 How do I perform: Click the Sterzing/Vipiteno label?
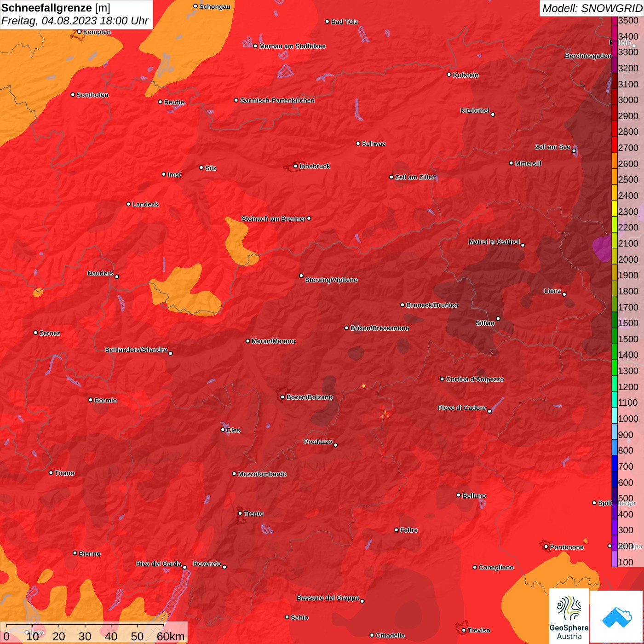[x=331, y=280]
